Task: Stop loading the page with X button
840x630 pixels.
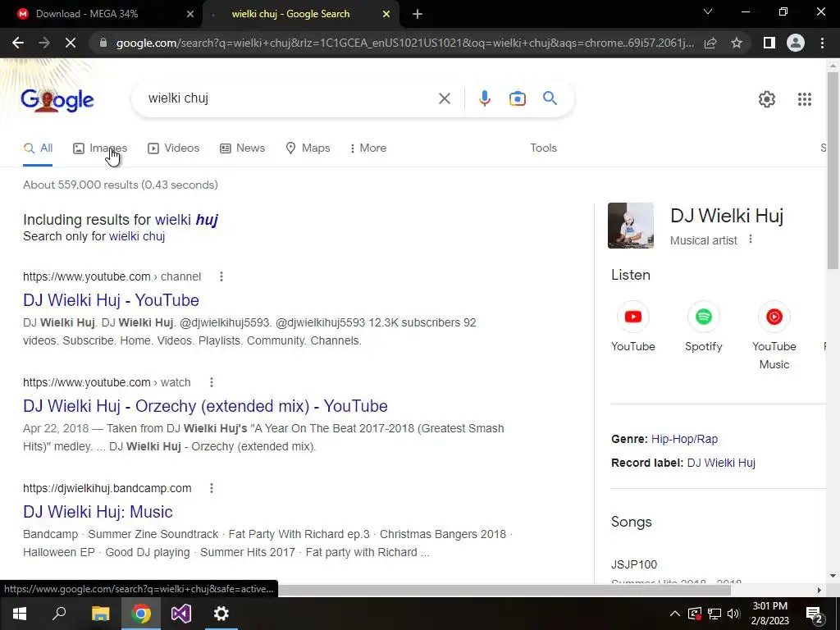Action: (x=71, y=43)
